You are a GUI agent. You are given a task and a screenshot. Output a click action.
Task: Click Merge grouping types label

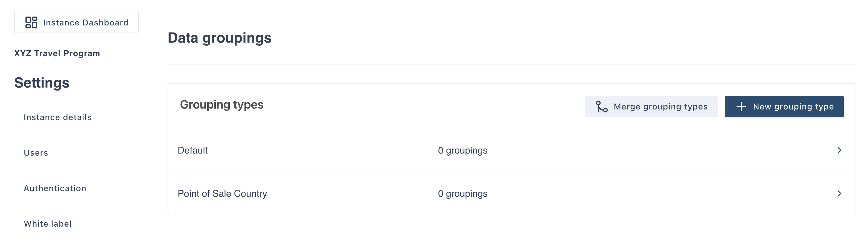(660, 107)
